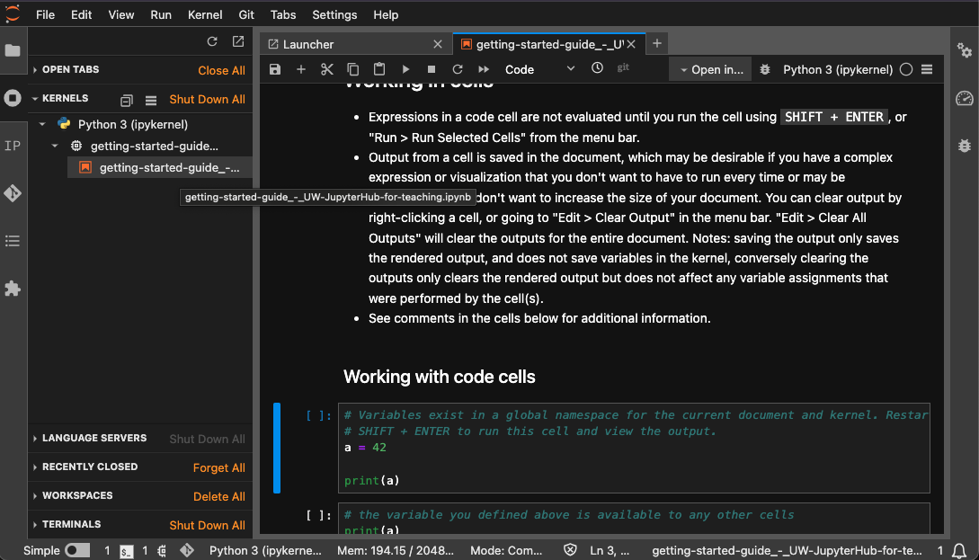Screen dimensions: 979x560
Task: Open the Kernel menu
Action: (x=205, y=14)
